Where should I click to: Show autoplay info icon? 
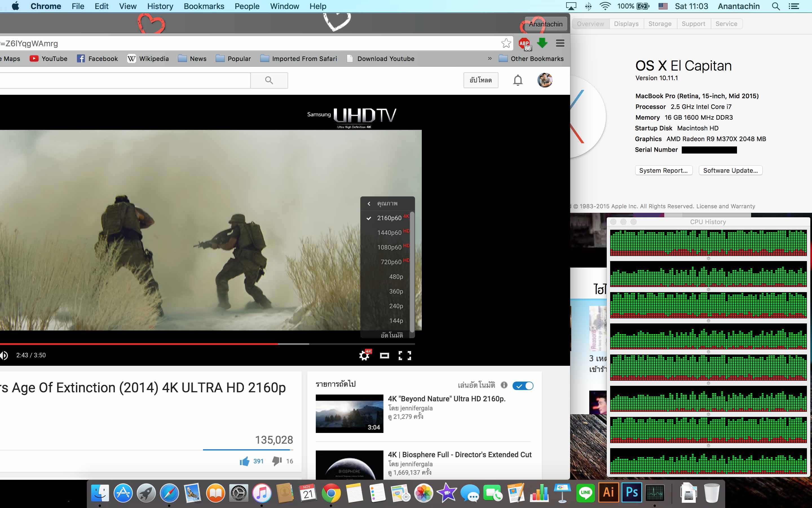point(504,385)
